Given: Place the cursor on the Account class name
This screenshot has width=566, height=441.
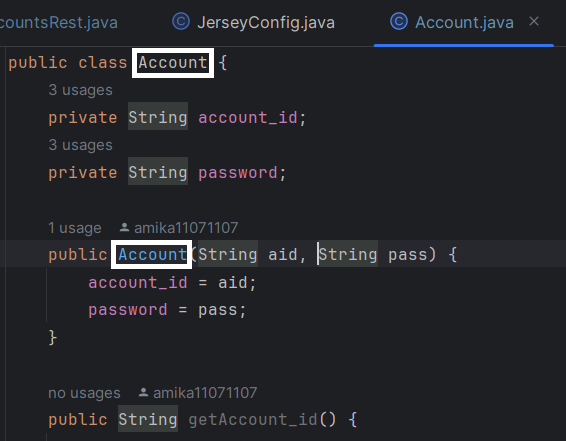Looking at the screenshot, I should pyautogui.click(x=173, y=63).
